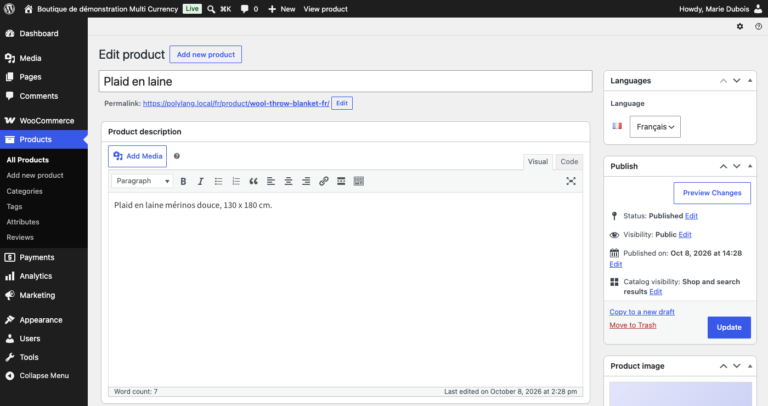Image resolution: width=768 pixels, height=406 pixels.
Task: Insert a bulleted list
Action: coord(218,181)
